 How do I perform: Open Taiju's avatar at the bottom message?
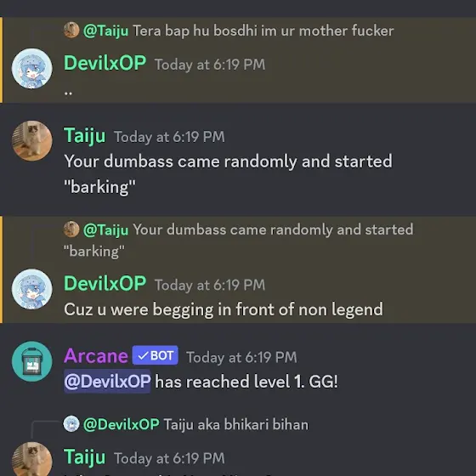tap(32, 460)
